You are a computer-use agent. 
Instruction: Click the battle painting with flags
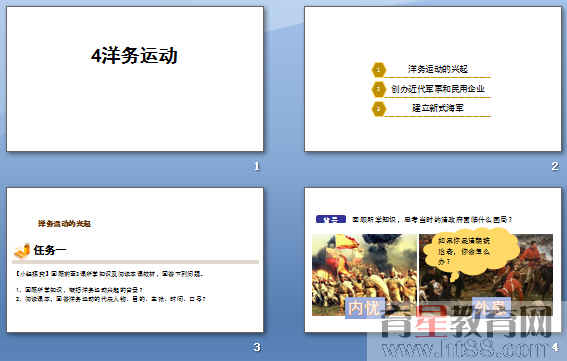[x=364, y=275]
